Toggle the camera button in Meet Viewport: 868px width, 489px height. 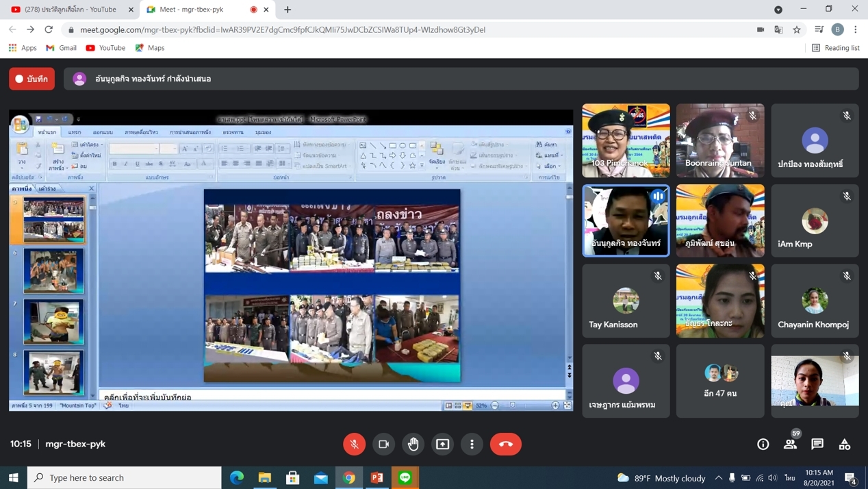383,444
